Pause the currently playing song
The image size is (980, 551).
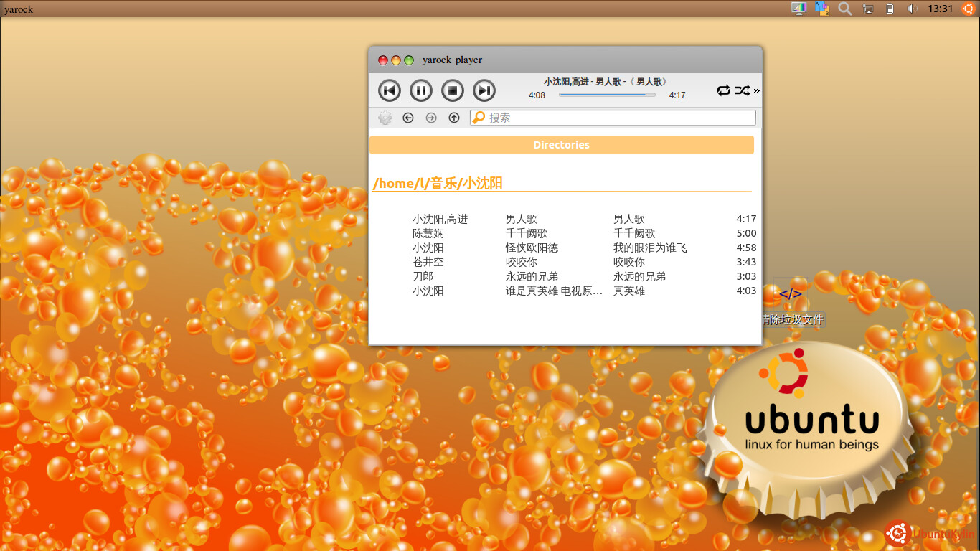click(x=421, y=90)
